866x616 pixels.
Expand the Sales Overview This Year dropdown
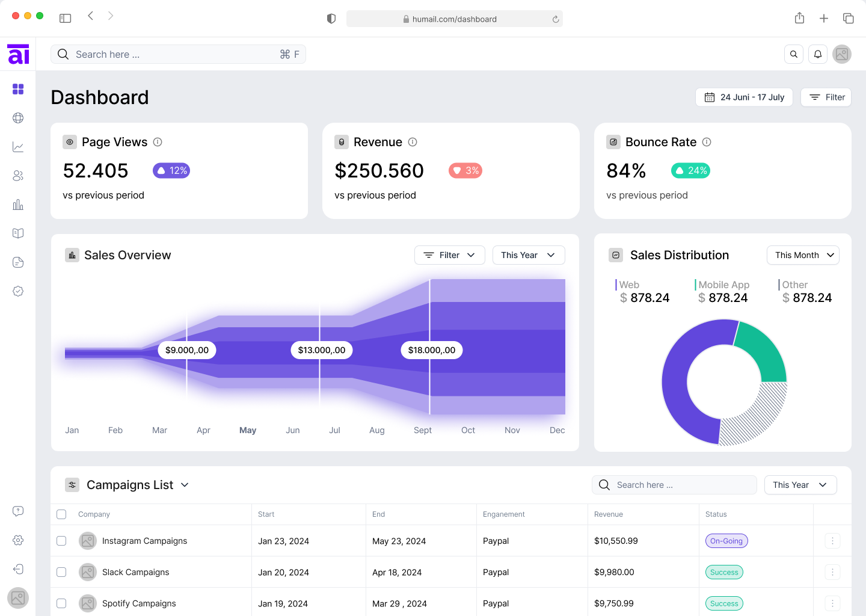pyautogui.click(x=528, y=255)
